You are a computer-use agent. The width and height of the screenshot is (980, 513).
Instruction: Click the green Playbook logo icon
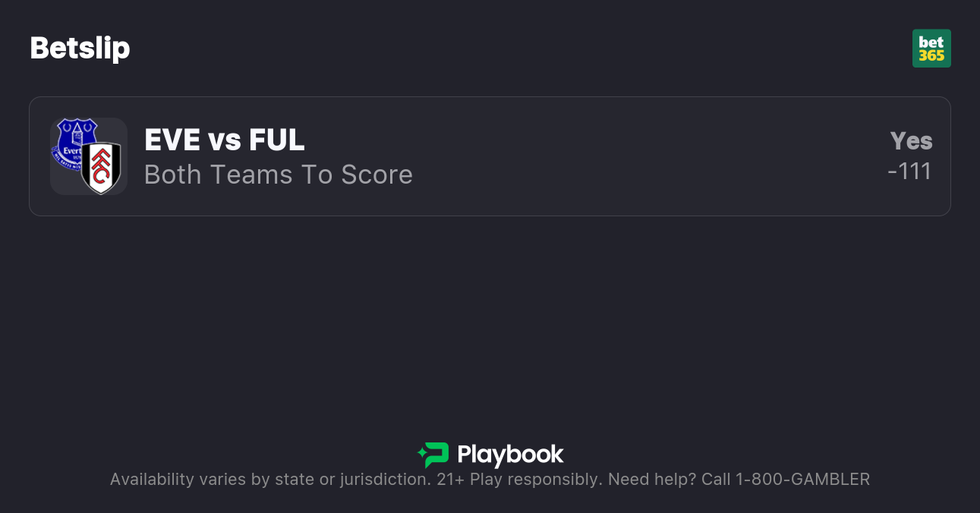coord(433,455)
